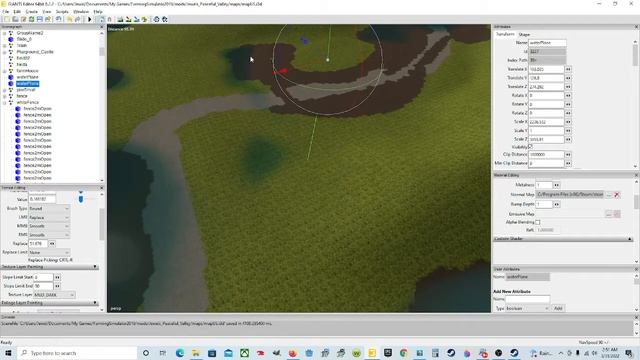The height and width of the screenshot is (360, 640).
Task: Toggle the Visibility checkbox
Action: (x=530, y=146)
